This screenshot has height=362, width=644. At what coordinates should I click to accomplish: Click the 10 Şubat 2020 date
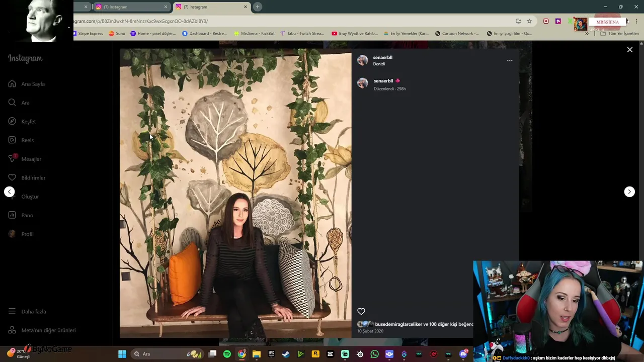click(x=370, y=331)
